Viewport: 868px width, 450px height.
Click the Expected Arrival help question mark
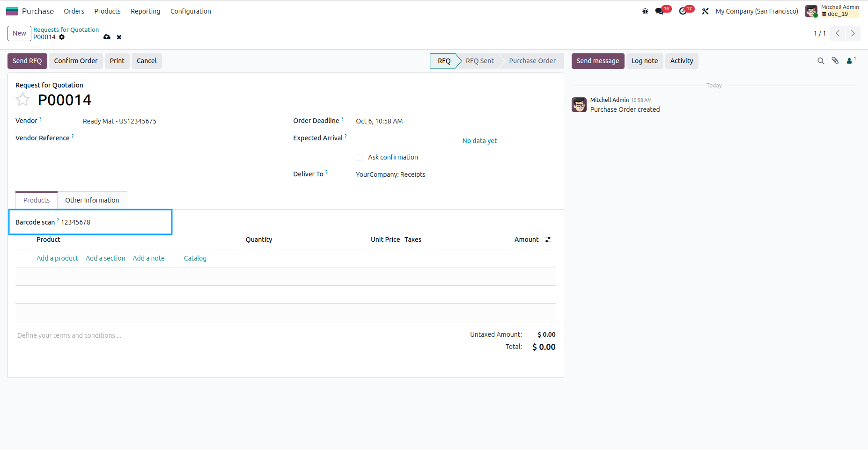346,136
